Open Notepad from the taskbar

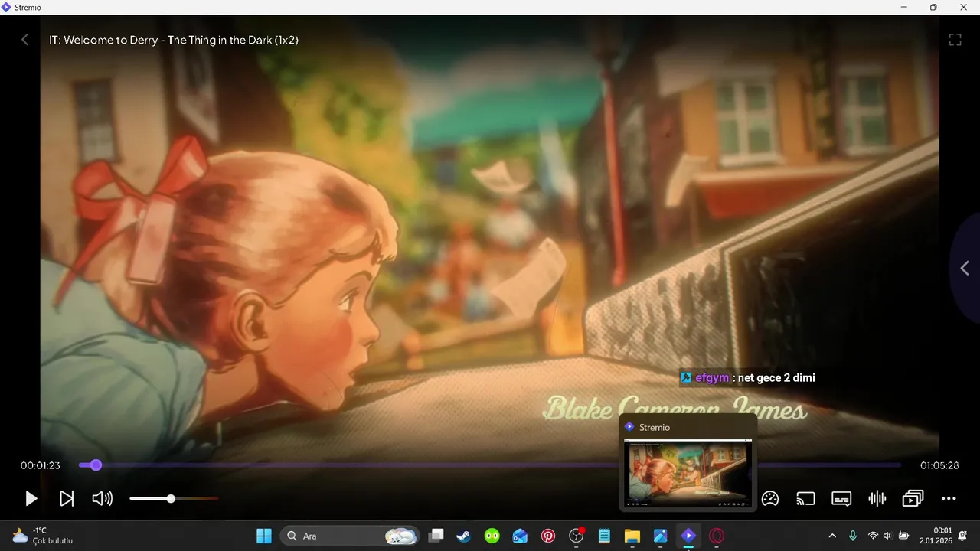tap(604, 536)
